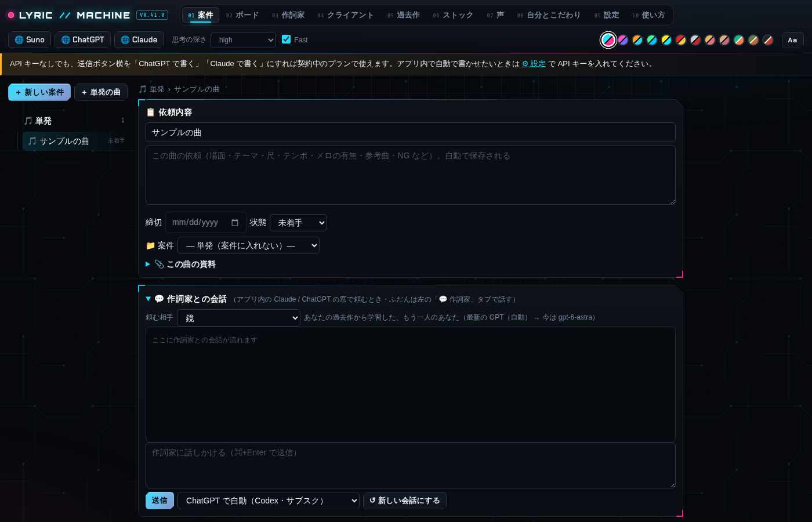Click the 送信 send button

(x=159, y=501)
